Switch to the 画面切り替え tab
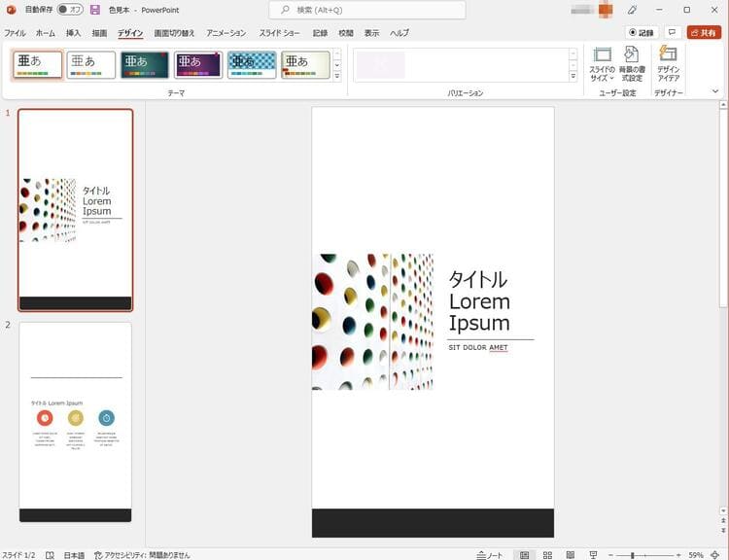This screenshot has width=729, height=560. click(174, 33)
